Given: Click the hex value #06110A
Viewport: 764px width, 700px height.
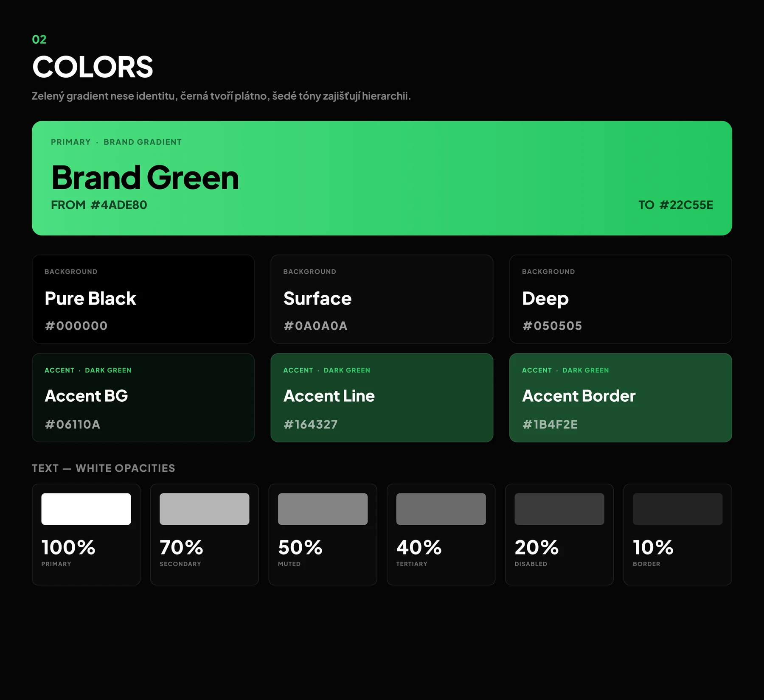Looking at the screenshot, I should point(73,424).
